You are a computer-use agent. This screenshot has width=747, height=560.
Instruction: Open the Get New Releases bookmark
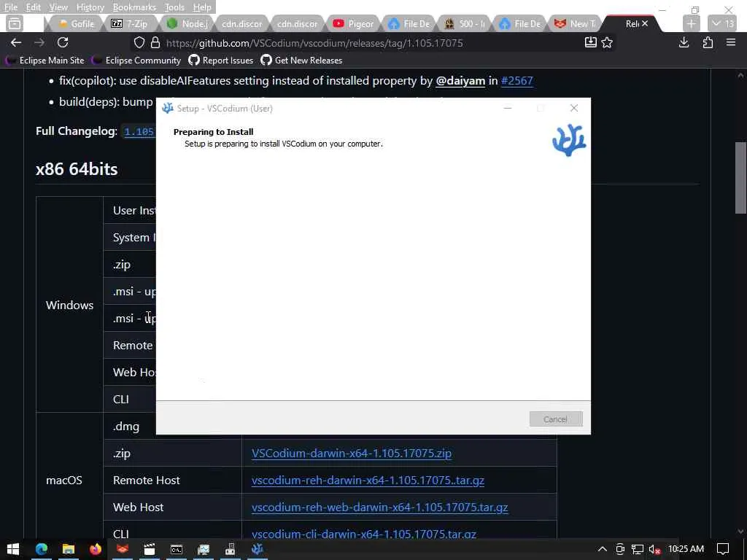point(301,61)
